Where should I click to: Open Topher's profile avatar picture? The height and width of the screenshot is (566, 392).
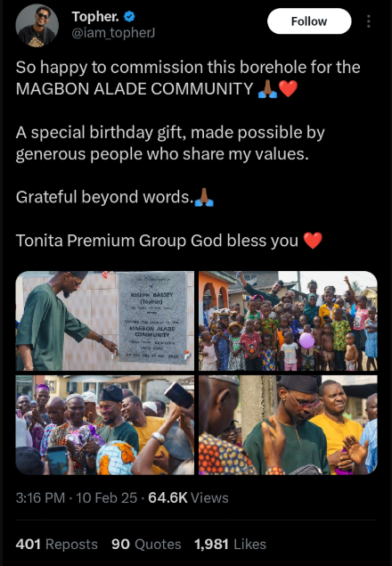37,26
